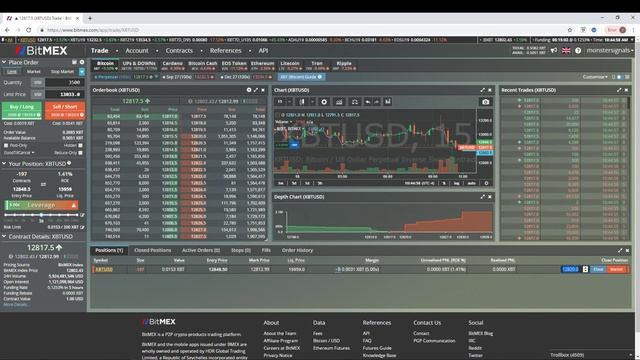Click the Leverage slider handle

(x=41, y=215)
